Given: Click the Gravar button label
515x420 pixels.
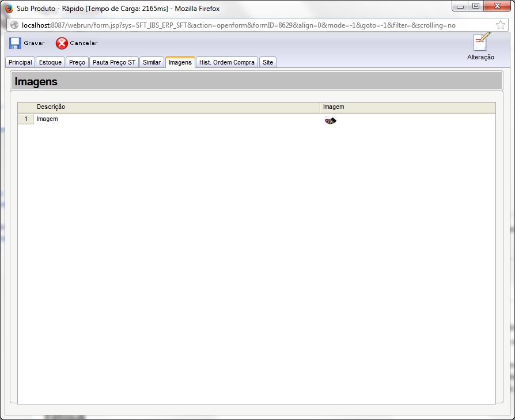Looking at the screenshot, I should pyautogui.click(x=34, y=43).
